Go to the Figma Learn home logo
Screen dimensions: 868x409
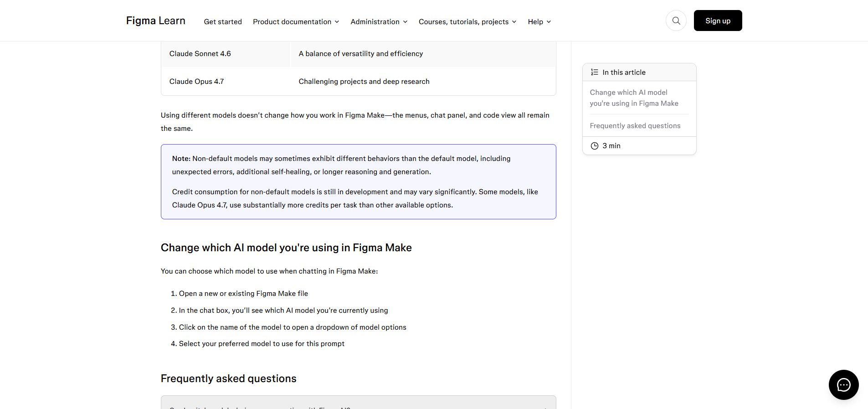coord(156,21)
